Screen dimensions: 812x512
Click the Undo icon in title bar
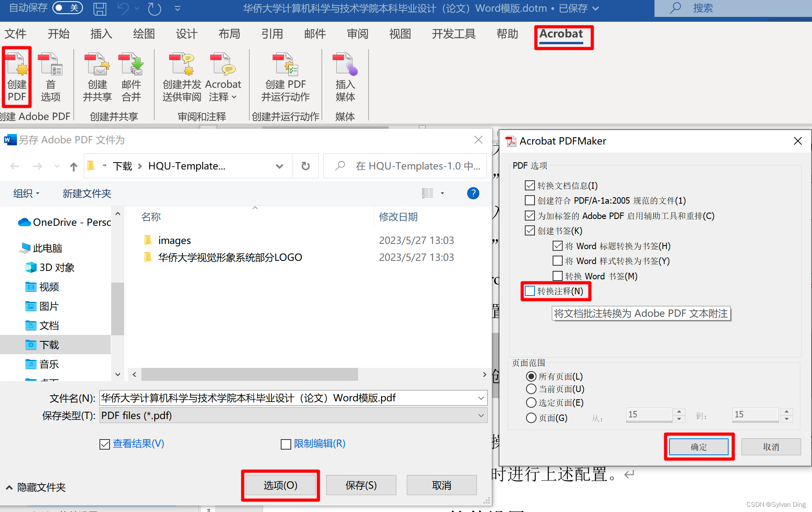[x=123, y=8]
